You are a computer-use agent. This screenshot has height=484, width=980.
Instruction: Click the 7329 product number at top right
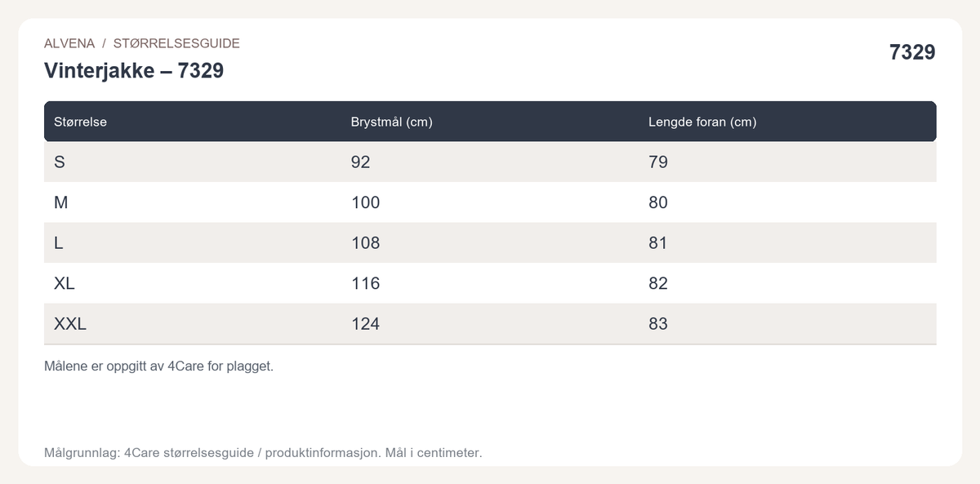[912, 52]
